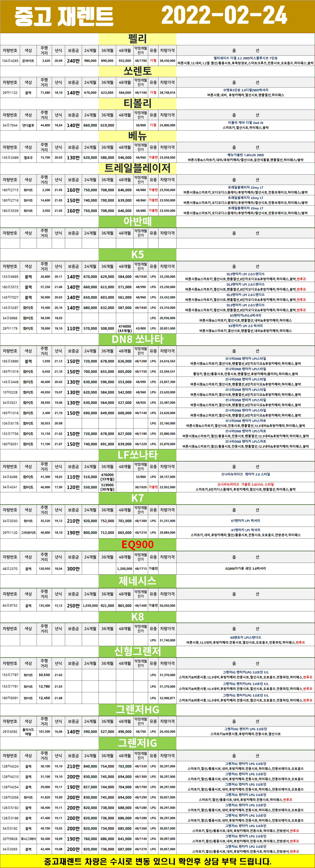Click vehicle number '34호6496'
Image resolution: width=315 pixels, height=868 pixels.
(10, 477)
